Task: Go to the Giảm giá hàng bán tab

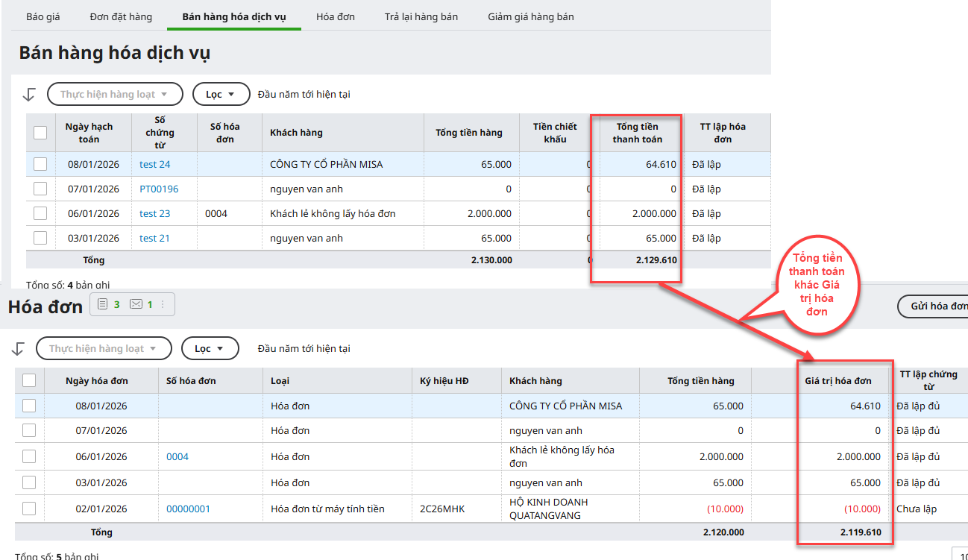Action: (530, 16)
